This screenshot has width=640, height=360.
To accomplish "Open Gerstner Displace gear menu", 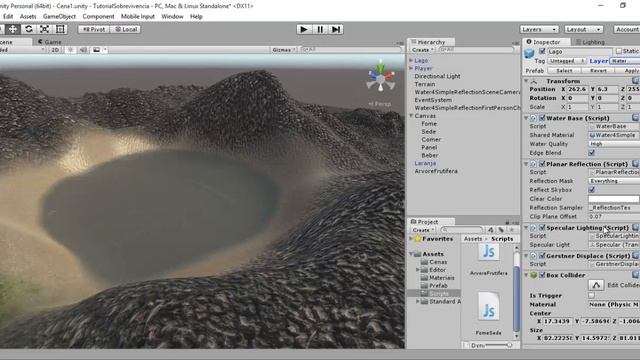I will coord(635,256).
